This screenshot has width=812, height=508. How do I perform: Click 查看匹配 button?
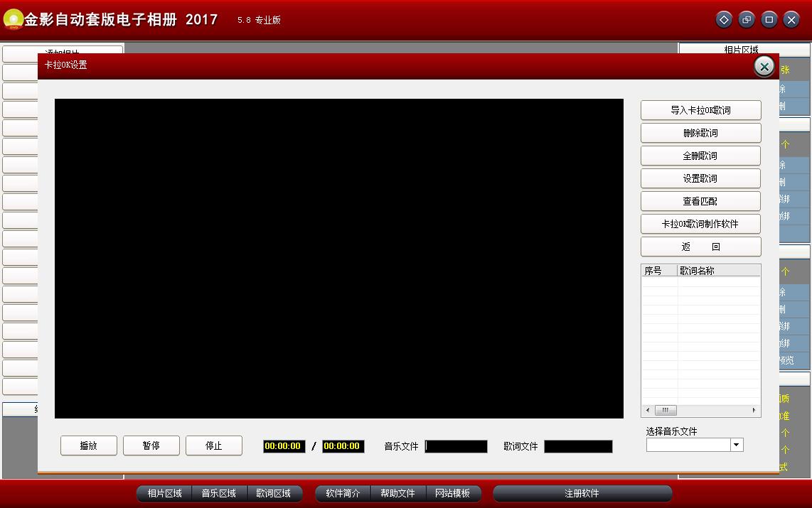pos(700,201)
